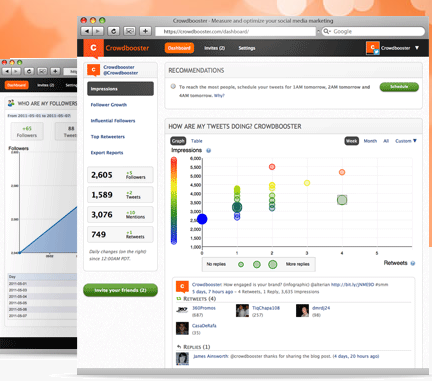Switch the view to Table
This screenshot has width=432, height=381.
tap(197, 141)
